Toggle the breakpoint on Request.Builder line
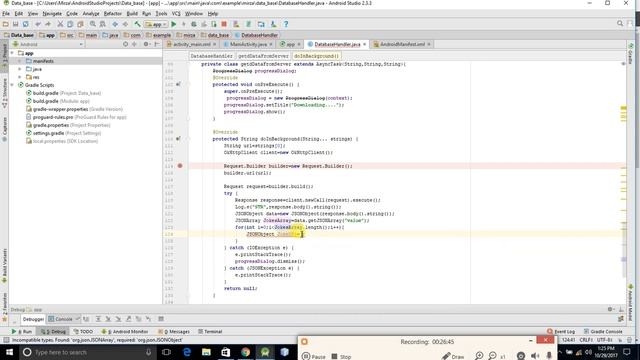 180,166
